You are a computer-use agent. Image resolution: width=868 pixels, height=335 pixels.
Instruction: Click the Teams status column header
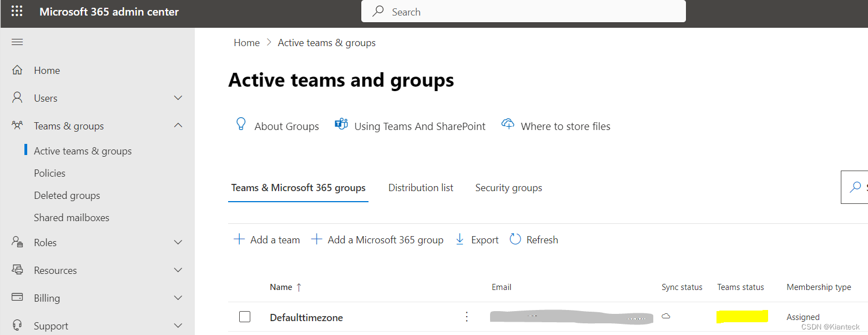point(740,287)
